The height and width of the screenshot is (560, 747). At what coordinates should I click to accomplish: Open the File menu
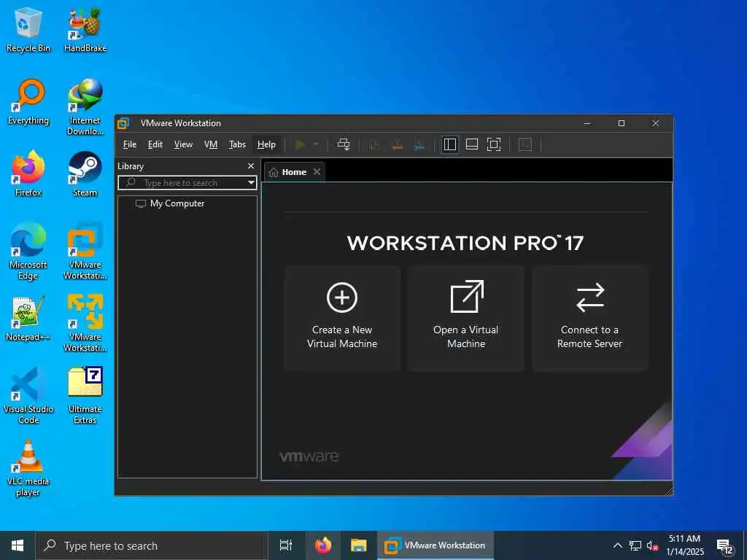(x=130, y=144)
